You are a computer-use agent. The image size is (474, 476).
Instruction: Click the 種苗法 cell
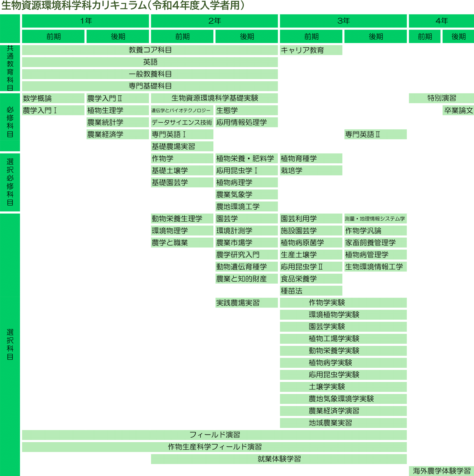(311, 291)
